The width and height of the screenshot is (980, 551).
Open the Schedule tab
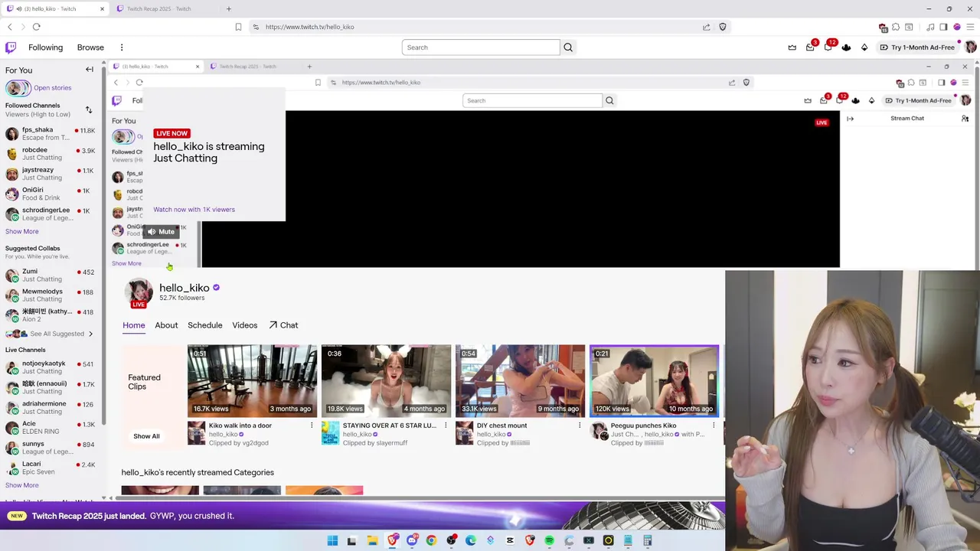205,325
